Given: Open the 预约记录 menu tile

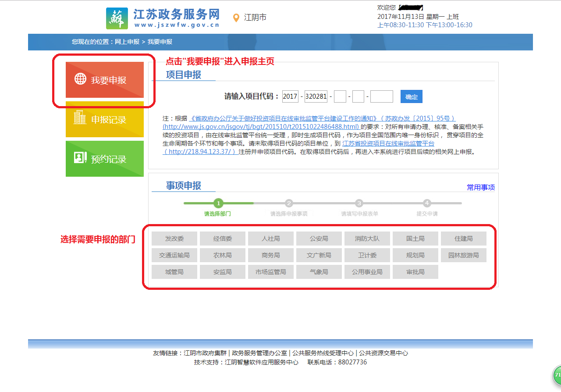Looking at the screenshot, I should coord(105,159).
